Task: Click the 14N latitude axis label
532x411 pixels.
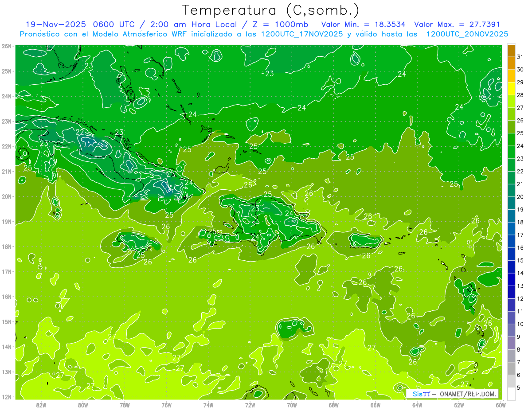Action: click(x=7, y=347)
